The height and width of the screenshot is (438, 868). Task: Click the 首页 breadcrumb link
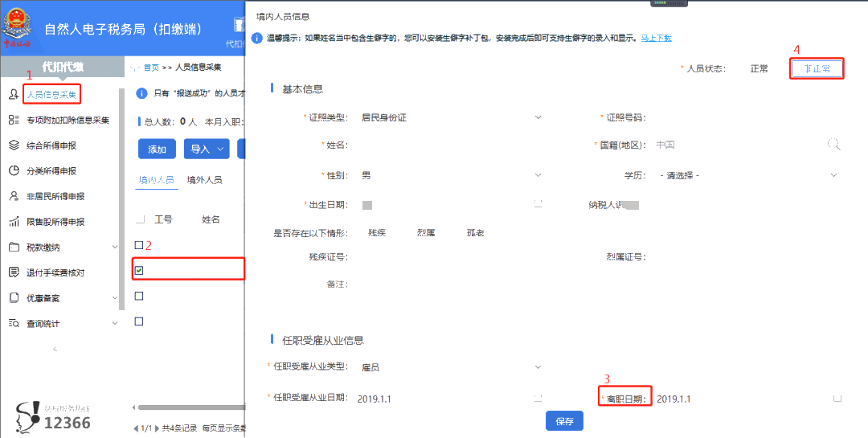click(x=151, y=68)
